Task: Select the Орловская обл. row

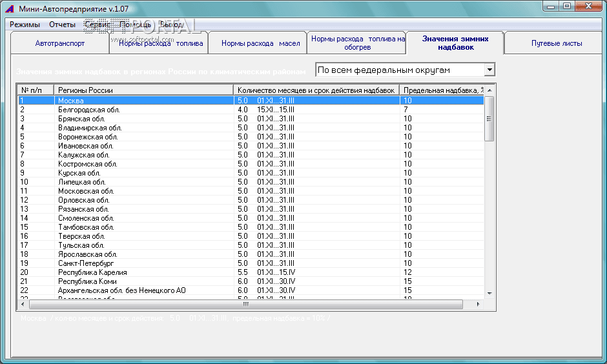Action: pos(251,200)
